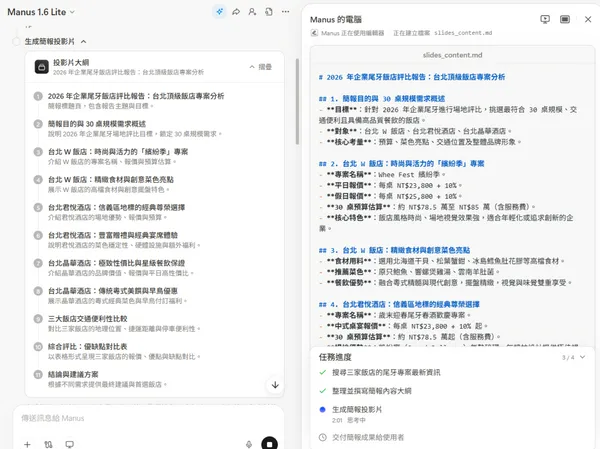This screenshot has width=600, height=449.
Task: Click the editor icon next to Manus 正在使用編輯器
Action: coord(314,33)
